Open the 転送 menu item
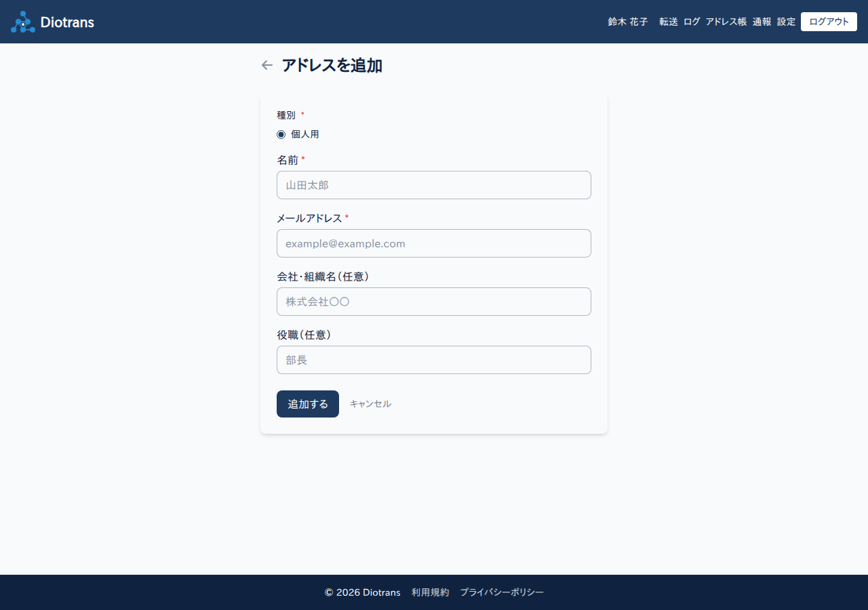The width and height of the screenshot is (868, 610). 669,22
